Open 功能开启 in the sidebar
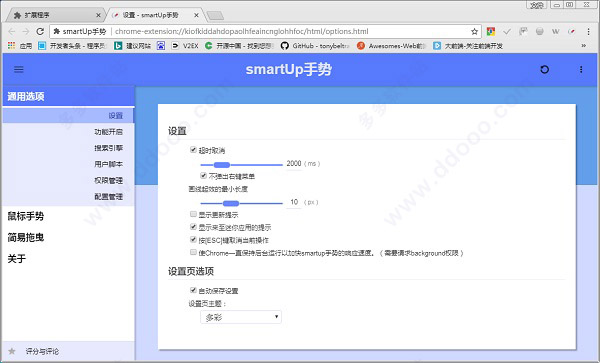The image size is (600, 363). point(68,132)
